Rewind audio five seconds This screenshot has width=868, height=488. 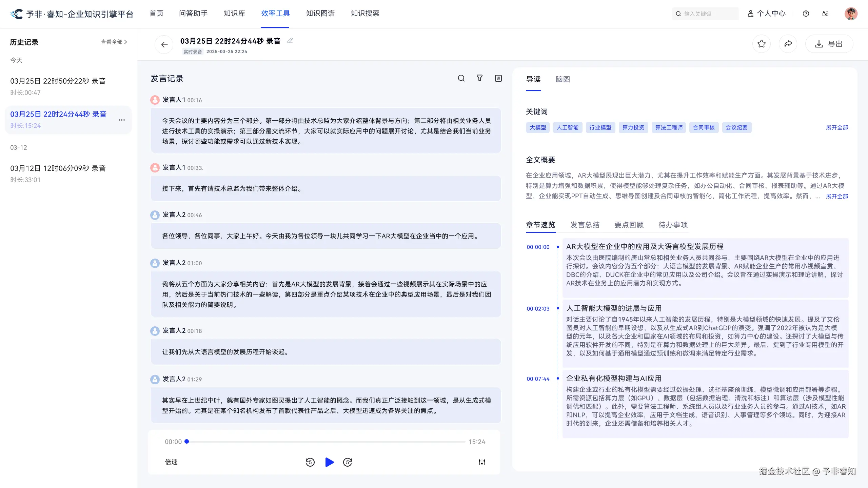[x=310, y=462]
